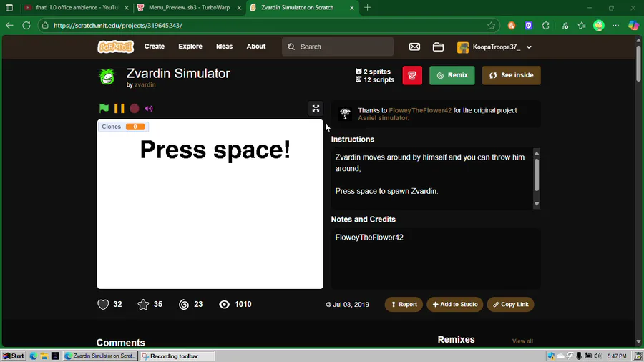Close the Zvardin Simulator on Scratch tab
The width and height of the screenshot is (644, 362).
click(x=352, y=7)
